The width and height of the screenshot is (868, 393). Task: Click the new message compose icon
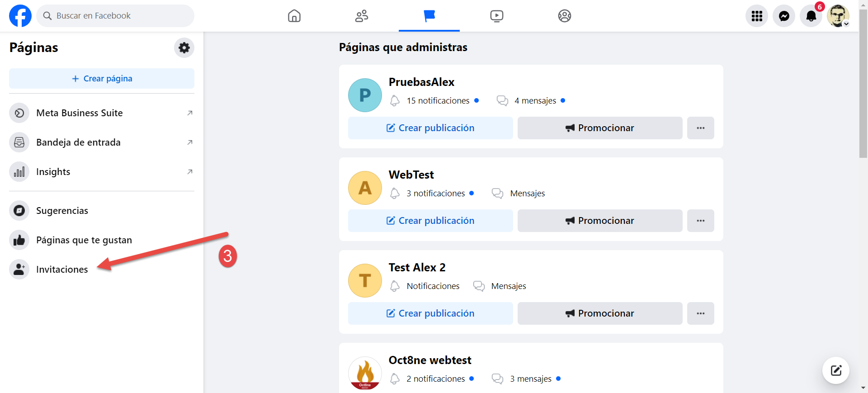835,370
